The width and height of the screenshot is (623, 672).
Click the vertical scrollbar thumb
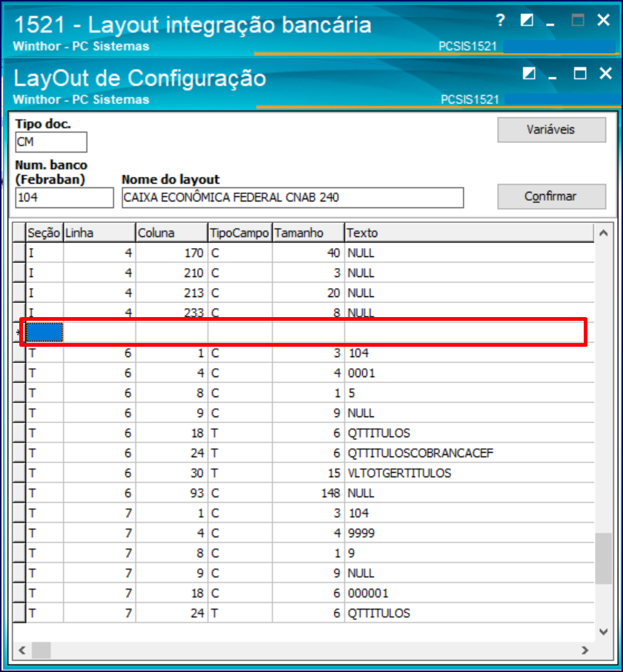(x=603, y=558)
